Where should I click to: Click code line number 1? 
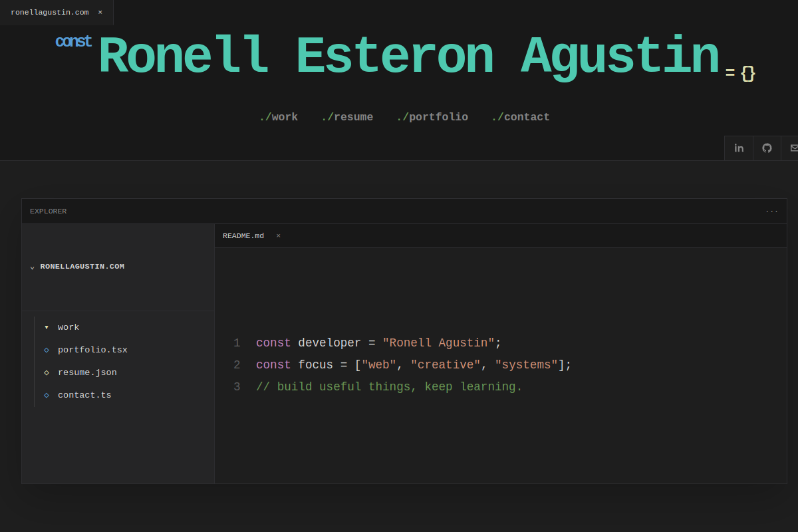pyautogui.click(x=237, y=343)
